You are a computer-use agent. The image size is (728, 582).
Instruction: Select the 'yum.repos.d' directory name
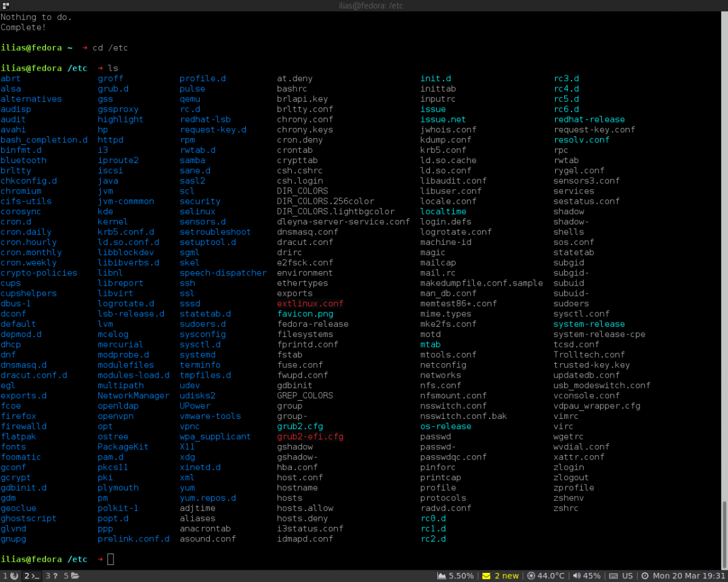pyautogui.click(x=208, y=498)
